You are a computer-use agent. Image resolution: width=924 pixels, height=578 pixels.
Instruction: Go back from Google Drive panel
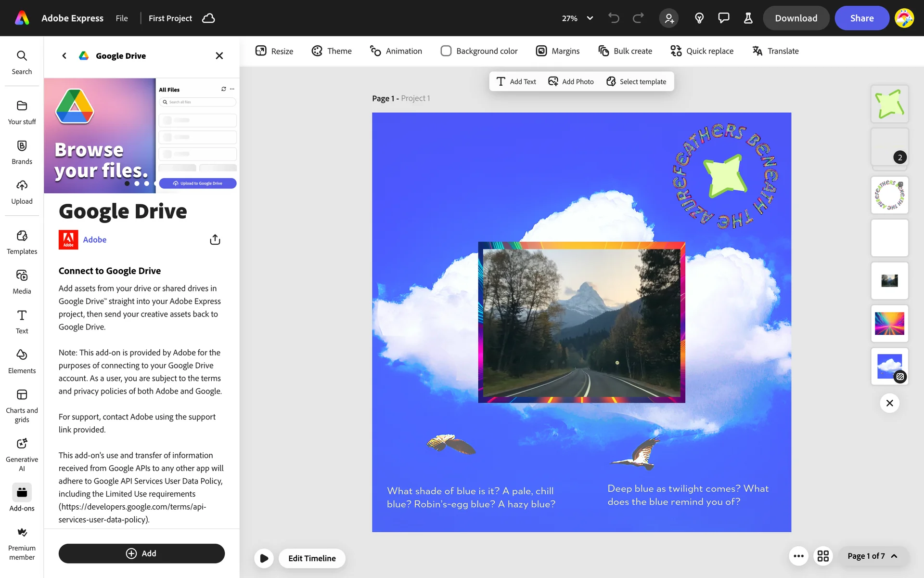coord(64,56)
